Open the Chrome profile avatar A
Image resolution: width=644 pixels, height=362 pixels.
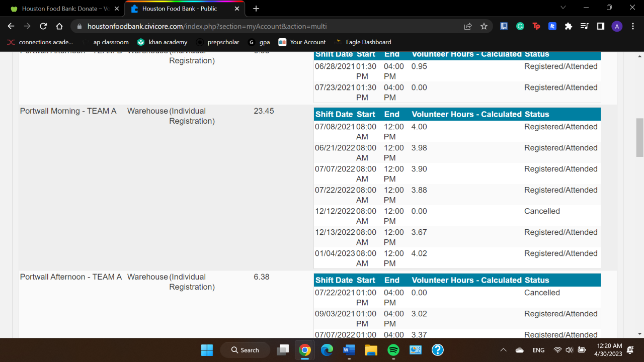[617, 26]
